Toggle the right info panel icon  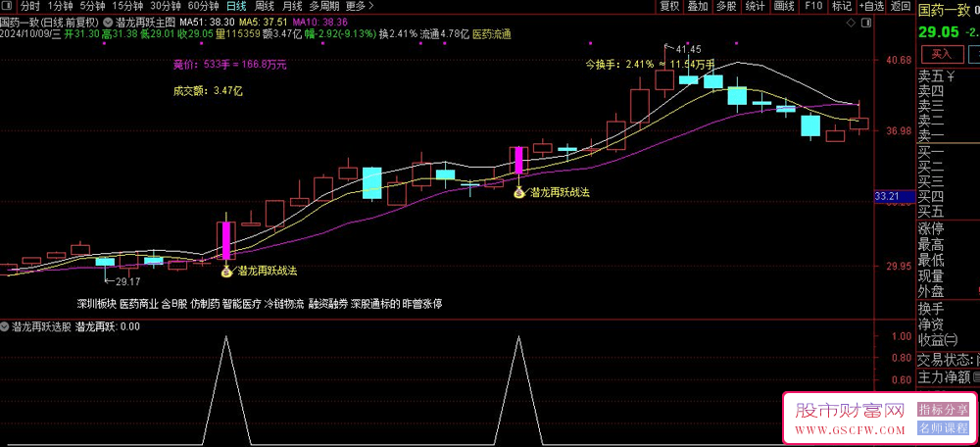866,24
